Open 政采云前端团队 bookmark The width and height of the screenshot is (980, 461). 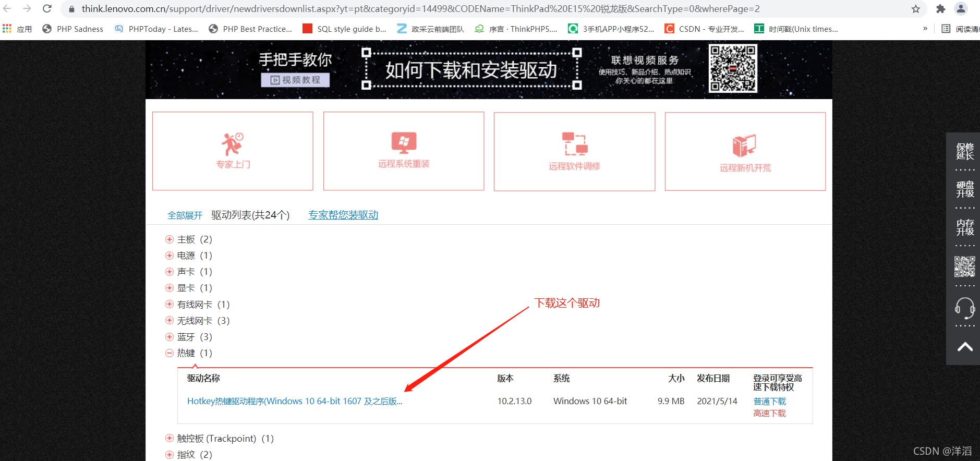pyautogui.click(x=431, y=29)
